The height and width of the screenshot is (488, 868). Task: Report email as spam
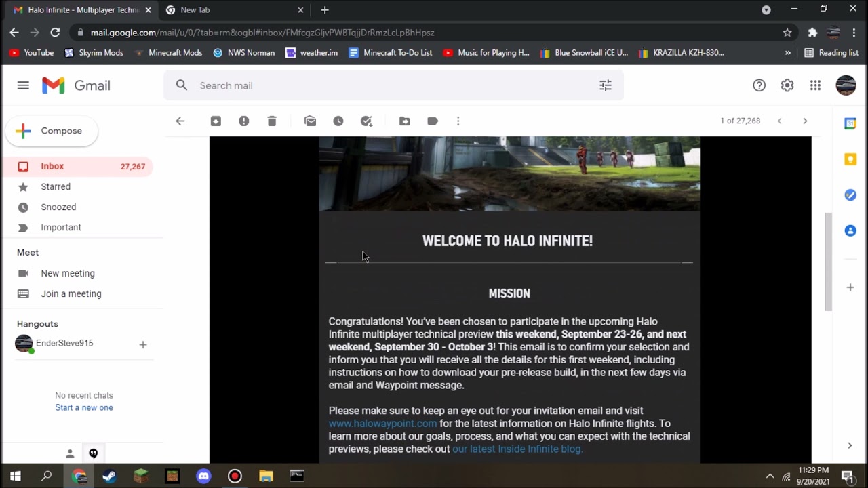243,121
